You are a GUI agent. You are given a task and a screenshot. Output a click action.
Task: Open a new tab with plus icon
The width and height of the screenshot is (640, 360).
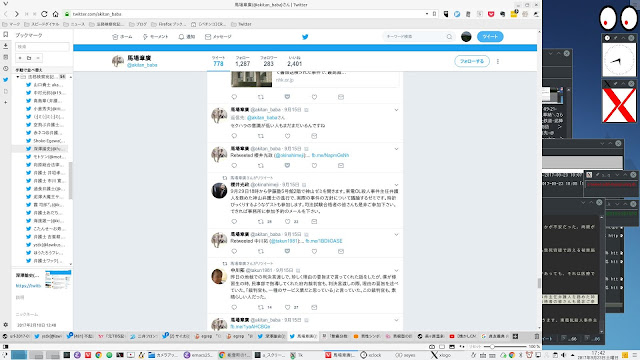(x=515, y=336)
